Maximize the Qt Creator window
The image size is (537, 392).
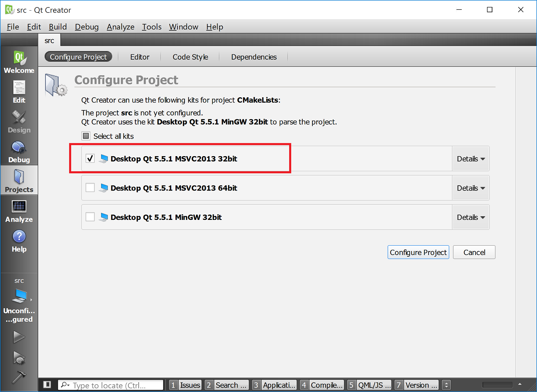click(x=490, y=9)
